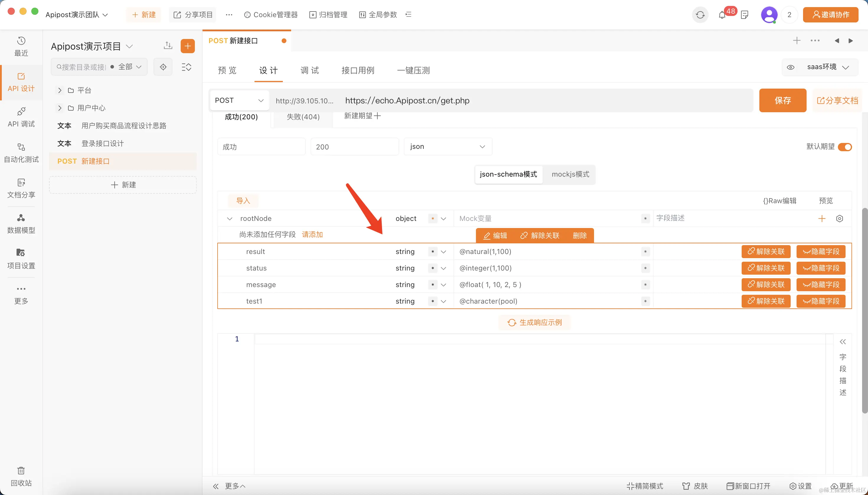Toggle required asterisk for status field
The height and width of the screenshot is (495, 868).
coord(432,268)
